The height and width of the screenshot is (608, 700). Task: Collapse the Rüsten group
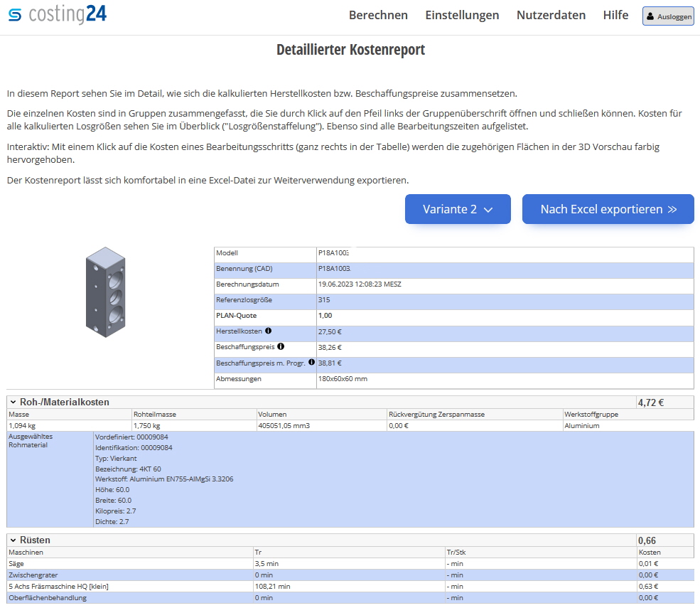point(13,540)
